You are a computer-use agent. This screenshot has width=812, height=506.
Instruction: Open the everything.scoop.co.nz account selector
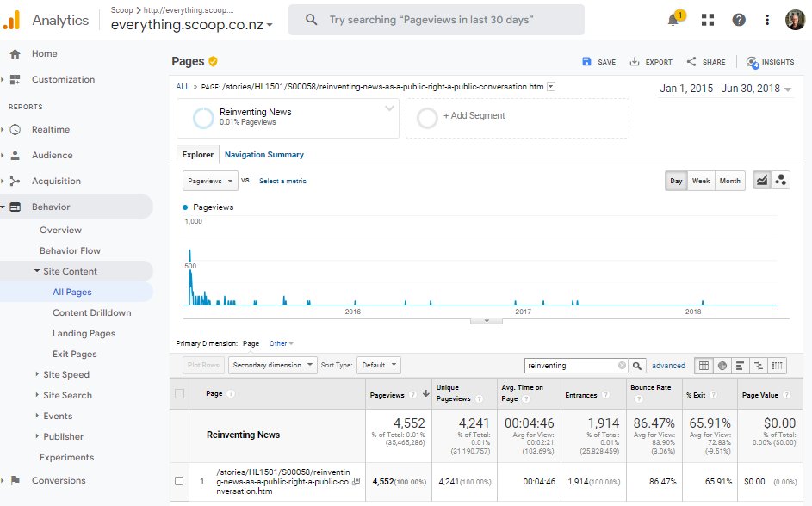[x=192, y=24]
